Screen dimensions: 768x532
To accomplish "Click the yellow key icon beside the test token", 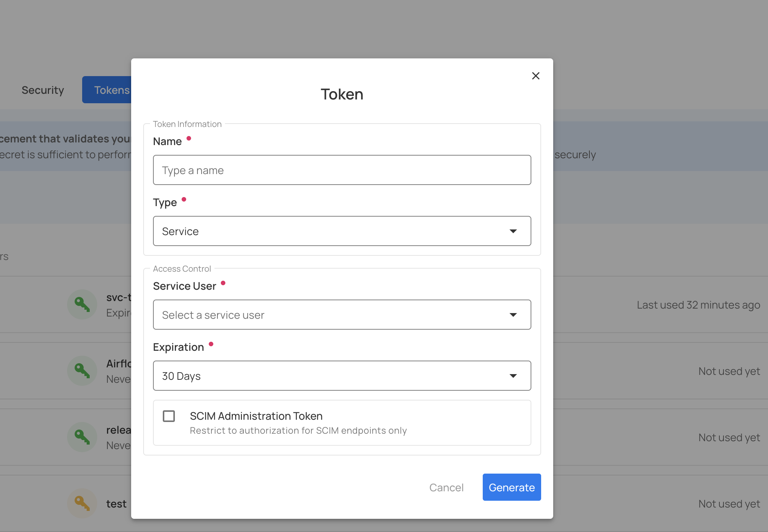I will click(x=82, y=503).
